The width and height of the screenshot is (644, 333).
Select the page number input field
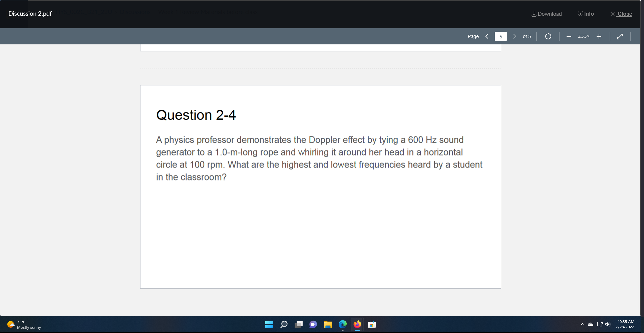point(501,36)
